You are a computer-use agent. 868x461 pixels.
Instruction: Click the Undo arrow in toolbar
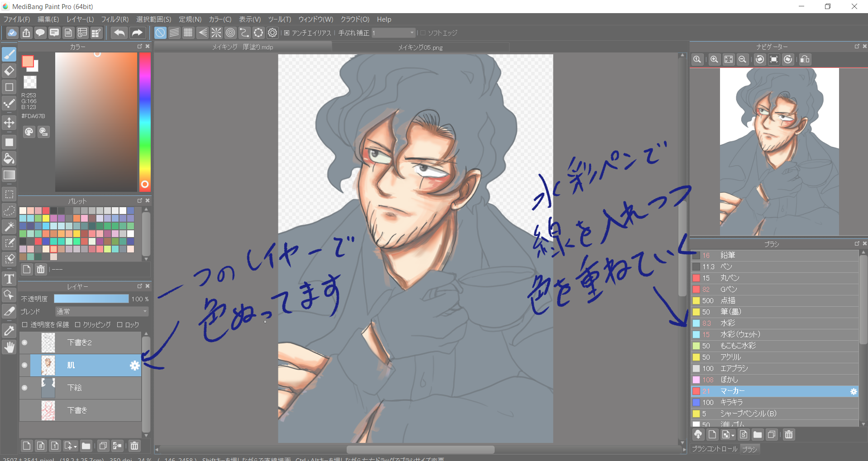coord(119,33)
